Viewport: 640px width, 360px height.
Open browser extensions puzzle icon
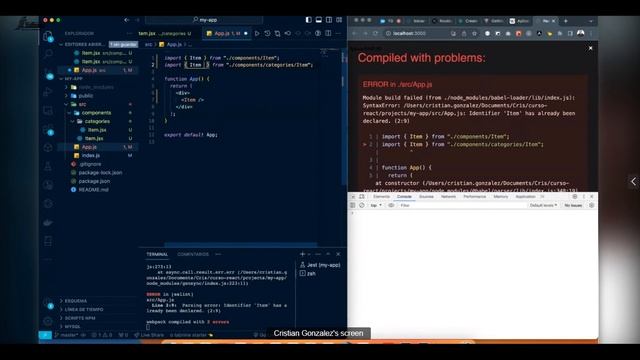click(x=560, y=33)
